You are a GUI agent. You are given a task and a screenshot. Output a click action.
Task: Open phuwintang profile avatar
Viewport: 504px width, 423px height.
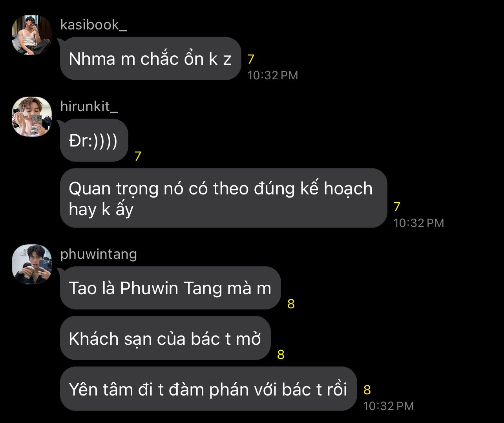(32, 264)
